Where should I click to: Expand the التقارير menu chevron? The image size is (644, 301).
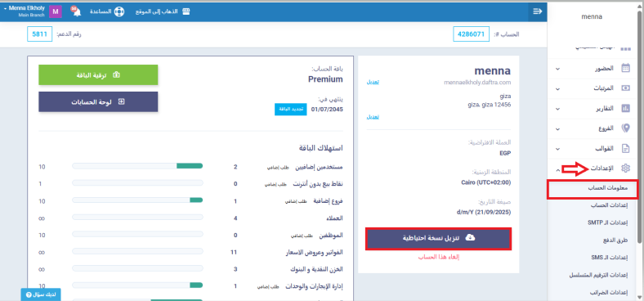click(x=557, y=109)
